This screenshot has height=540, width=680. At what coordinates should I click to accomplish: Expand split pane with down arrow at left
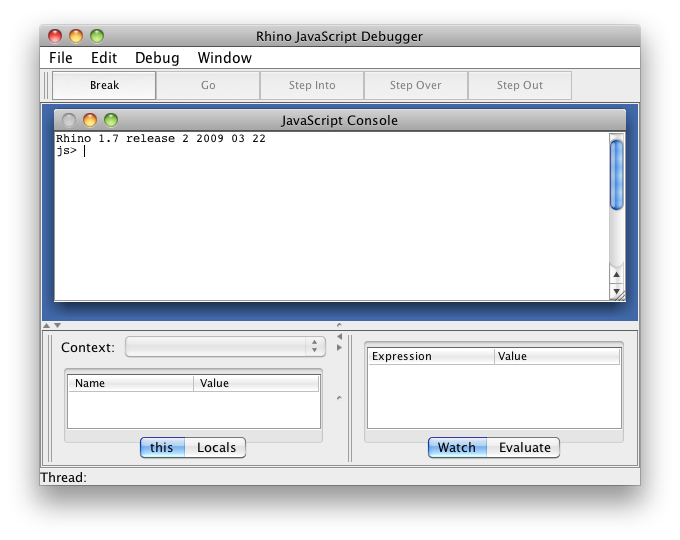(x=57, y=325)
